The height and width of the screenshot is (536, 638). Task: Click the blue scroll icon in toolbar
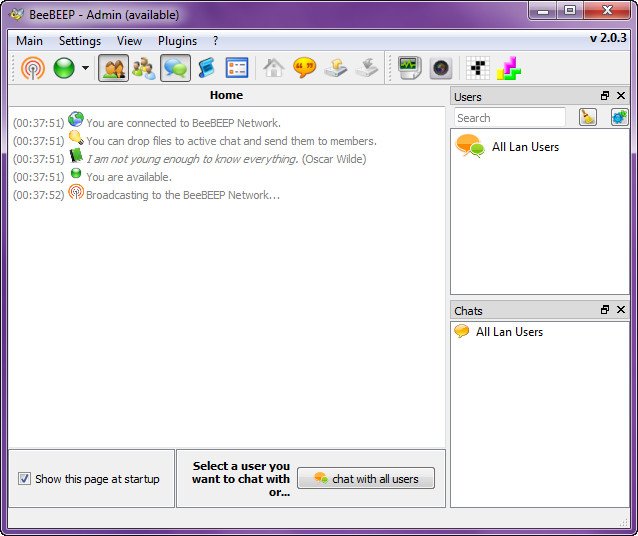point(206,68)
